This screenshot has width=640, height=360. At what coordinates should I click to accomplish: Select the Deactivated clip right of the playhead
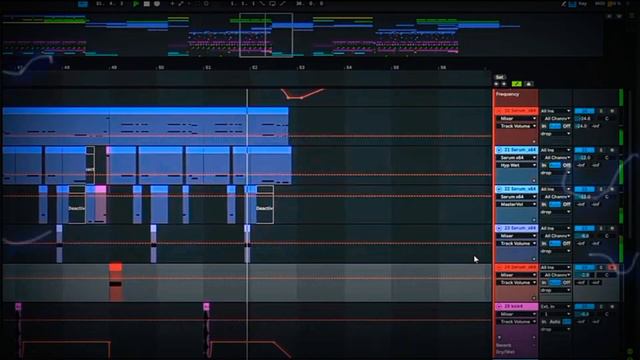click(x=264, y=204)
